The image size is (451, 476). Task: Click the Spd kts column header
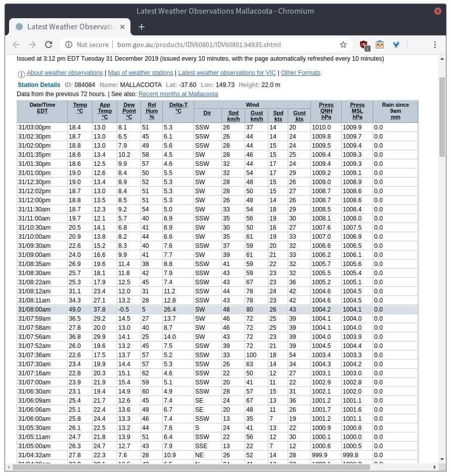[278, 116]
